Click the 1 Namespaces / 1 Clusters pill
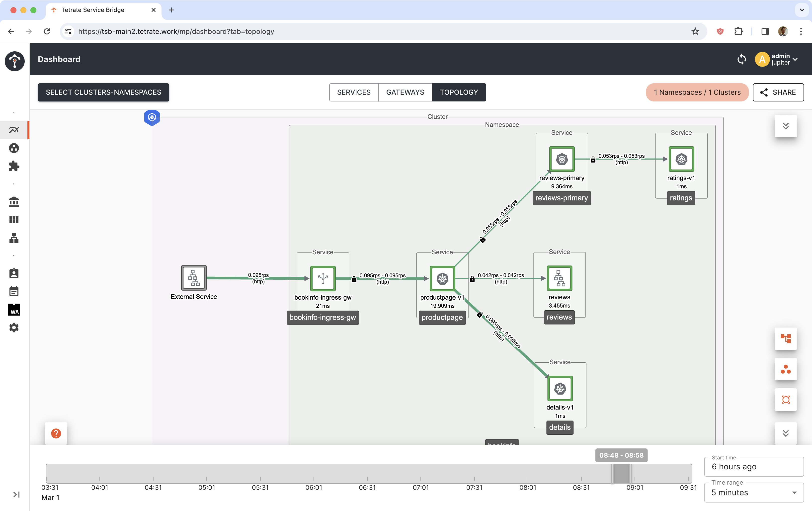Viewport: 812px width, 511px height. click(697, 92)
